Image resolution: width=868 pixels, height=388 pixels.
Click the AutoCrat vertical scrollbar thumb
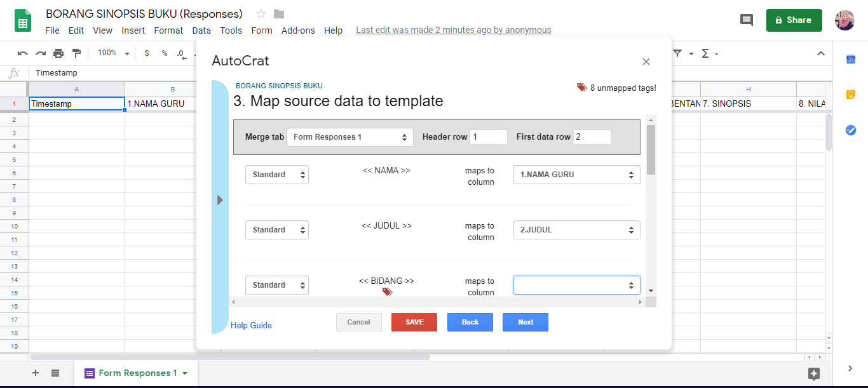[x=651, y=149]
